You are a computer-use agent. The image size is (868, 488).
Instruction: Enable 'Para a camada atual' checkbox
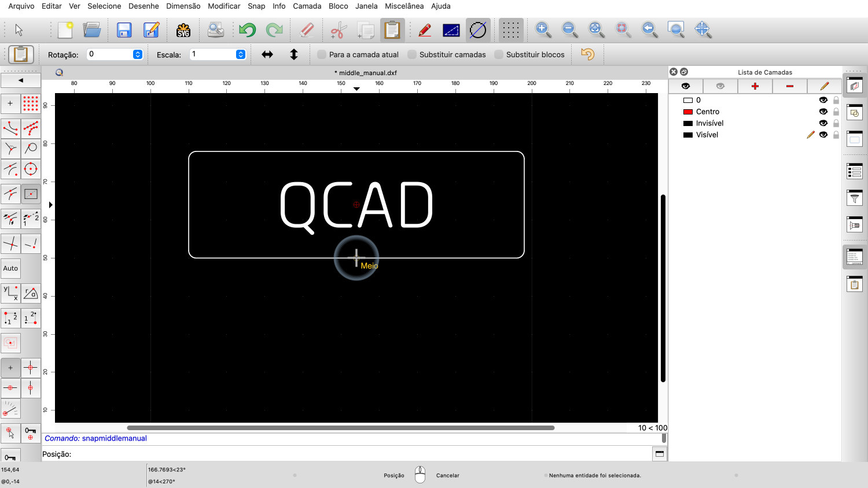[x=322, y=54]
